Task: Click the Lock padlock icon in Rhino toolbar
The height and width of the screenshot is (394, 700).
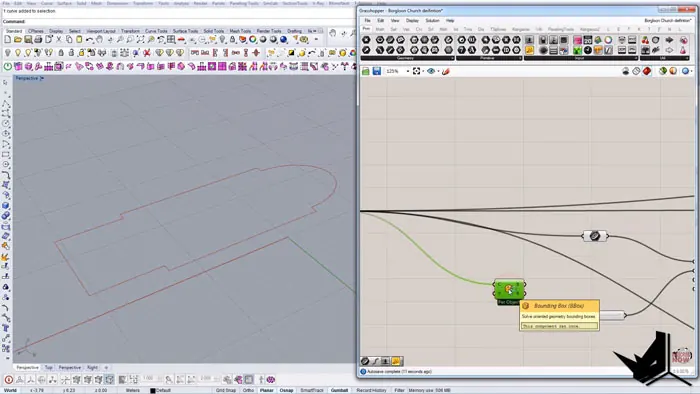Action: (x=233, y=40)
